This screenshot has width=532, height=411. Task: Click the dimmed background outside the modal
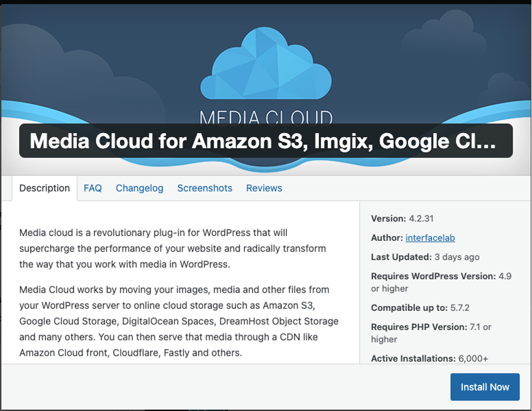265,2
